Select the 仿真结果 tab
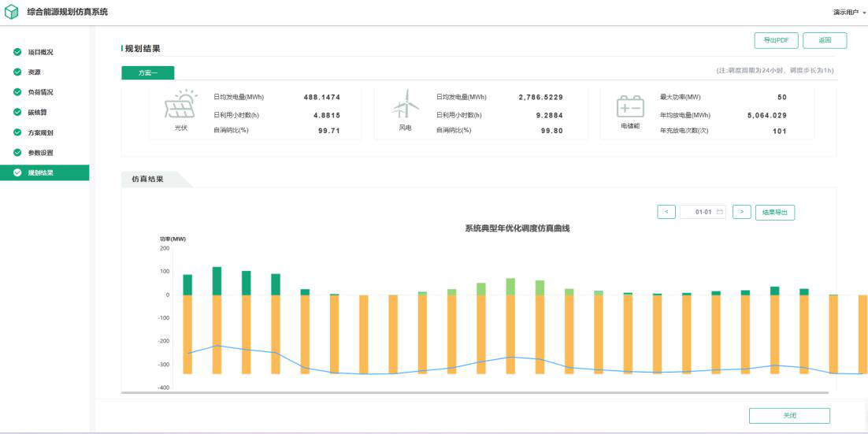Image resolution: width=868 pixels, height=434 pixels. (148, 179)
